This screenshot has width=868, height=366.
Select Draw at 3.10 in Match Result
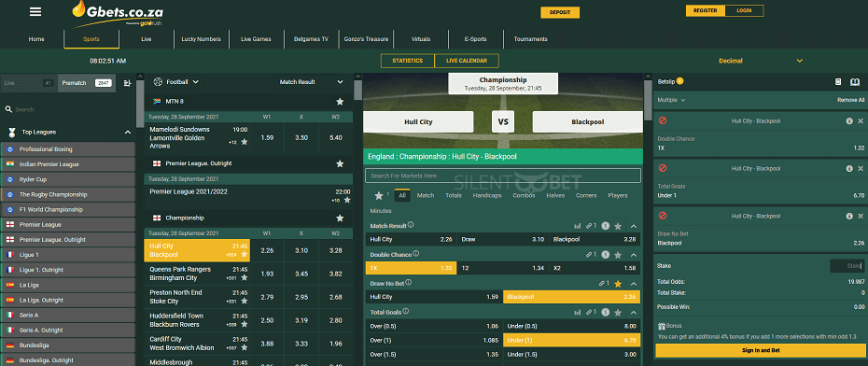point(503,239)
